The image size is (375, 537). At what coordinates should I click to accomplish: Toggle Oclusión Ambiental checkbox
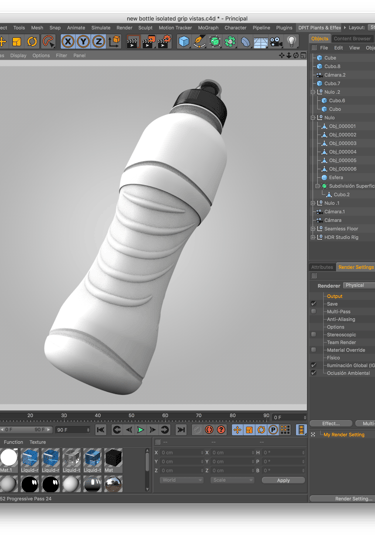313,373
